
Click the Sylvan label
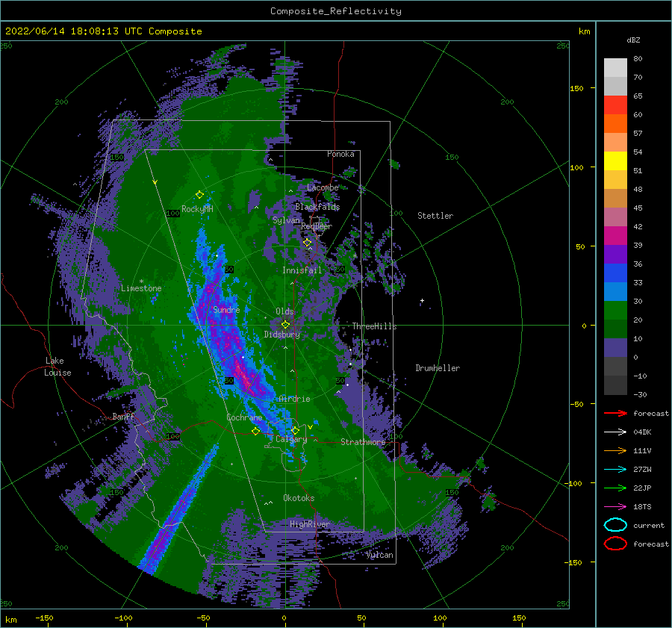(x=286, y=220)
